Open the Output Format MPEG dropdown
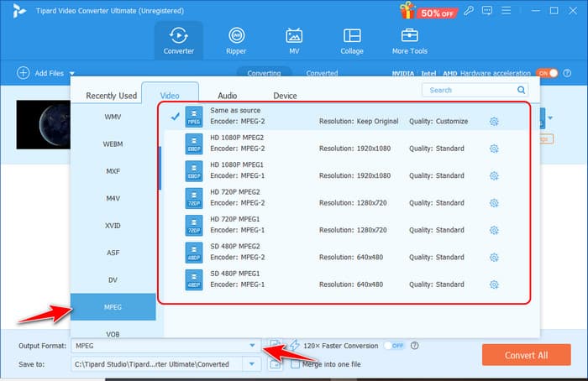Screen dimensions: 588x381 [166, 346]
